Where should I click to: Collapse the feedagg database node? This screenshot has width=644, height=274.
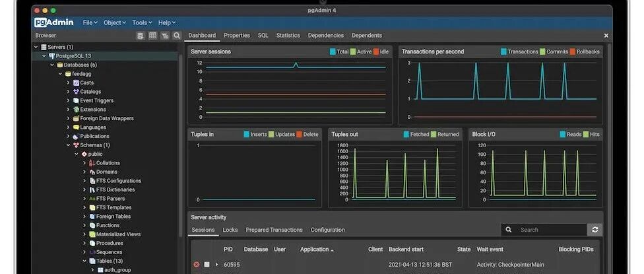(x=61, y=74)
